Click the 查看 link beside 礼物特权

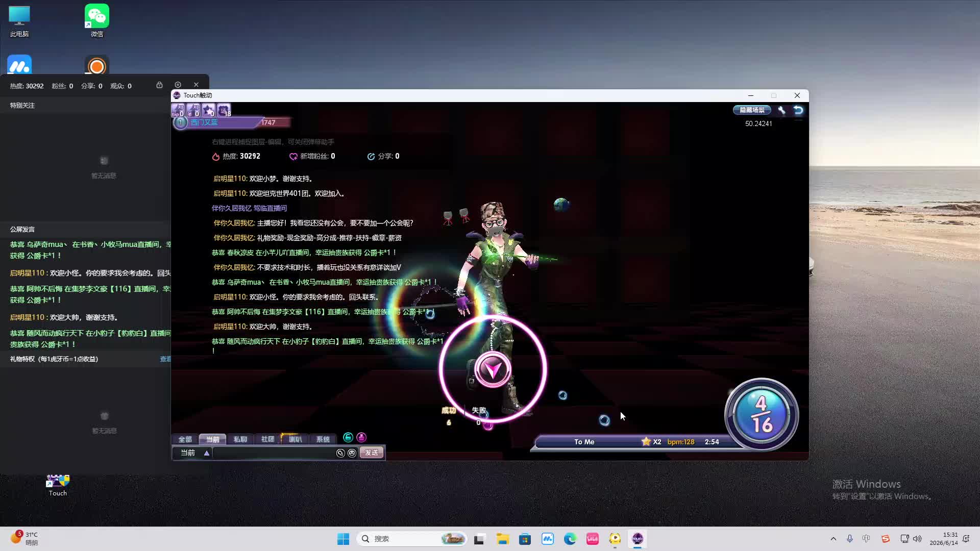(x=165, y=359)
